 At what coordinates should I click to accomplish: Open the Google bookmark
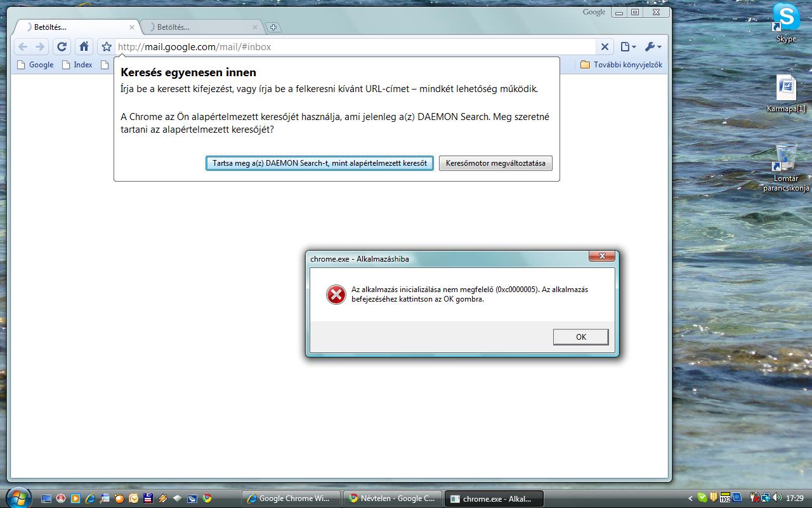[x=36, y=65]
